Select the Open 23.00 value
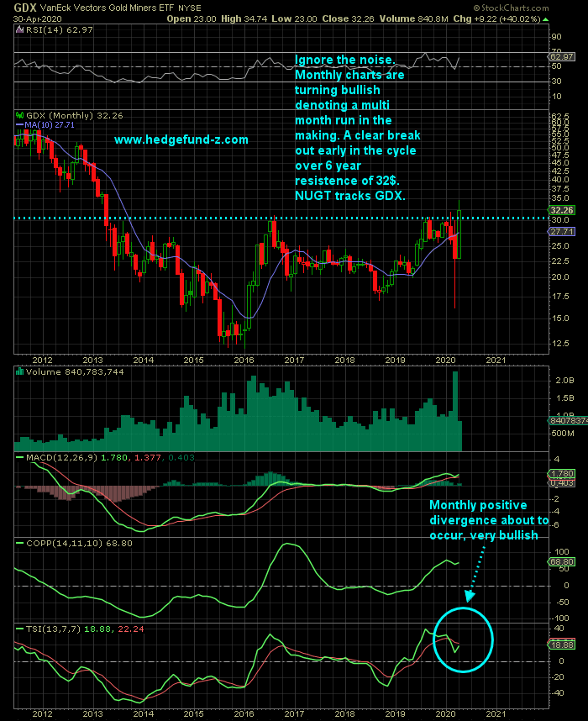 tap(192, 18)
